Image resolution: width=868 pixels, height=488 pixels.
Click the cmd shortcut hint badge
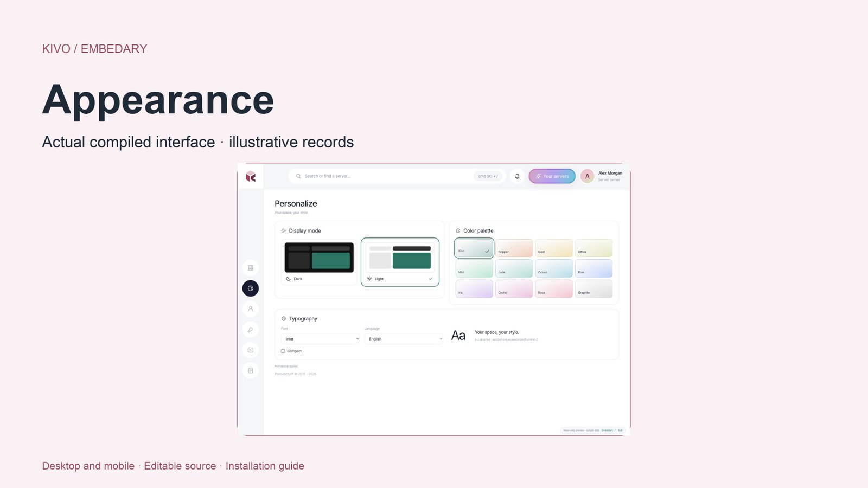pyautogui.click(x=488, y=176)
